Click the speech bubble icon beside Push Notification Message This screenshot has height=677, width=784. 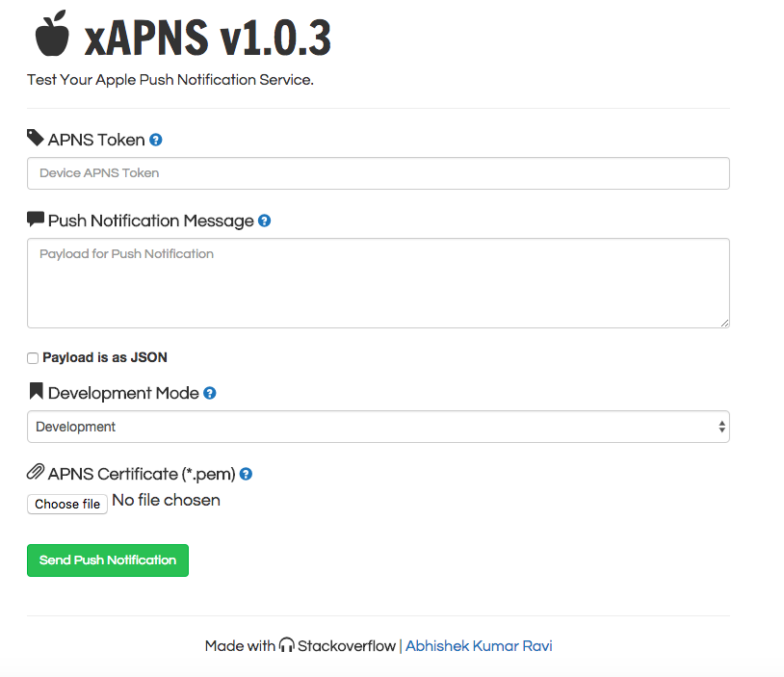[36, 219]
